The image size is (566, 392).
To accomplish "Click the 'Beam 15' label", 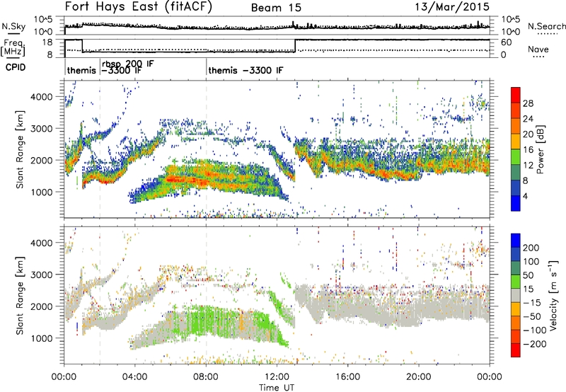I will point(276,8).
